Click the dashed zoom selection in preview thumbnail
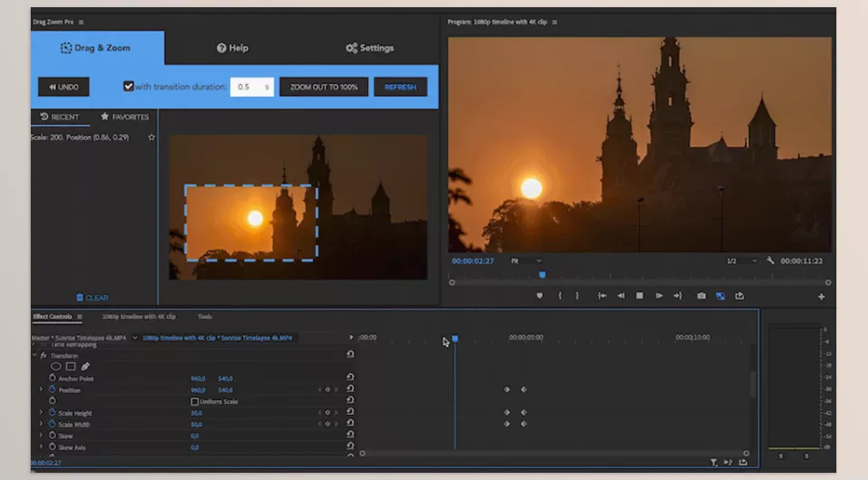This screenshot has width=868, height=480. [250, 222]
